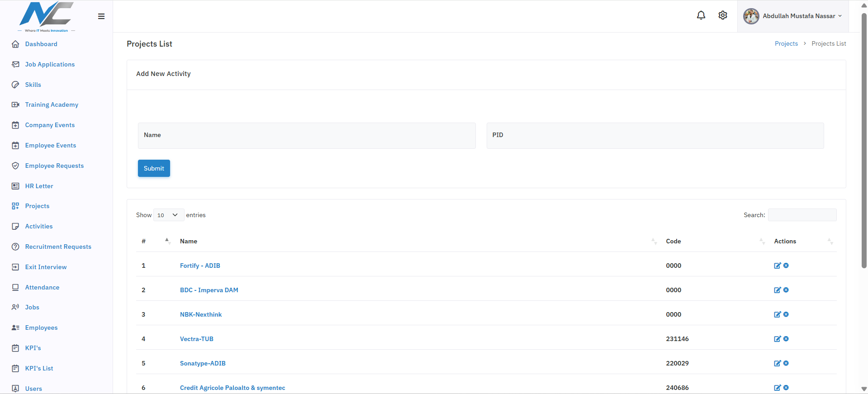The image size is (868, 394).
Task: Click the Projects List breadcrumb item
Action: 829,43
